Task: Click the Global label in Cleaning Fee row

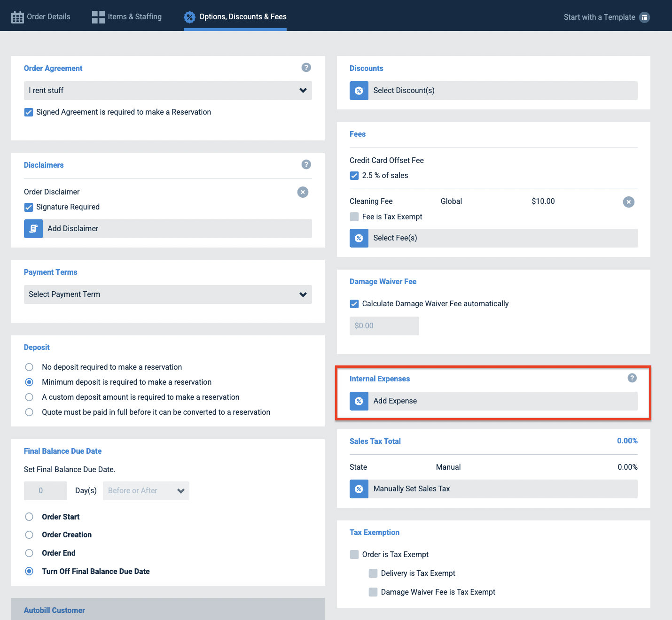Action: (451, 201)
